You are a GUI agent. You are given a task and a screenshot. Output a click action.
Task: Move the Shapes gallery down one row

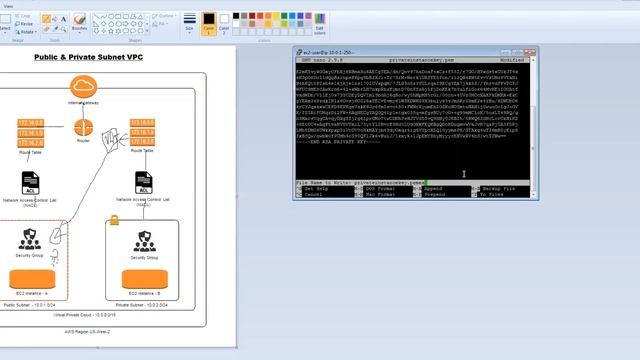147,24
